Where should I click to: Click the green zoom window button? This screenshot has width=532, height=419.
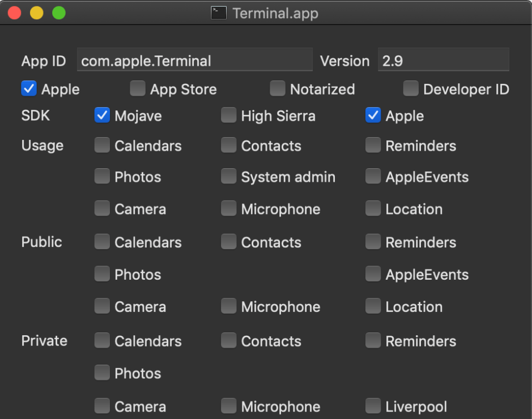click(x=59, y=13)
